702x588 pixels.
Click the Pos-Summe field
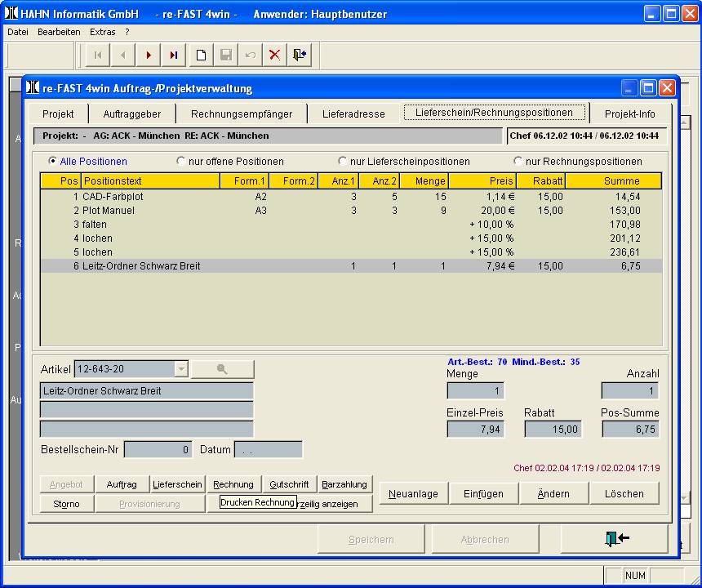[630, 429]
